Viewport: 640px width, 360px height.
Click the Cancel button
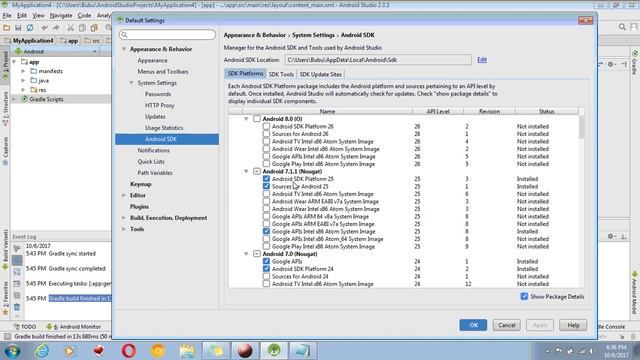507,325
